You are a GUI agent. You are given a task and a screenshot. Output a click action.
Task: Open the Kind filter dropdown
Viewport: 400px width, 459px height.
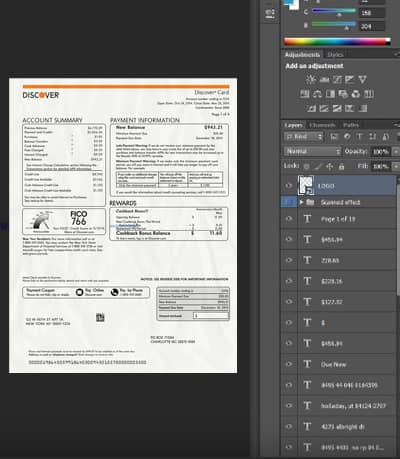click(x=304, y=136)
